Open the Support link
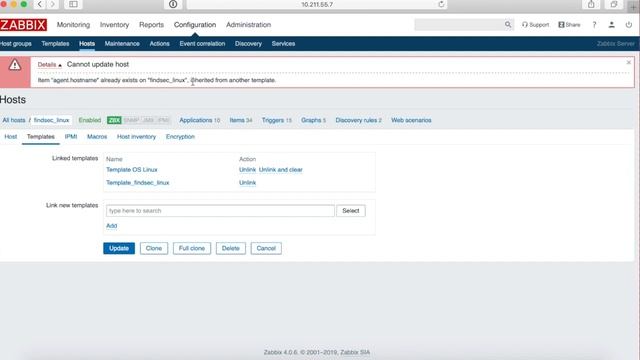The image size is (640, 360). (x=535, y=24)
